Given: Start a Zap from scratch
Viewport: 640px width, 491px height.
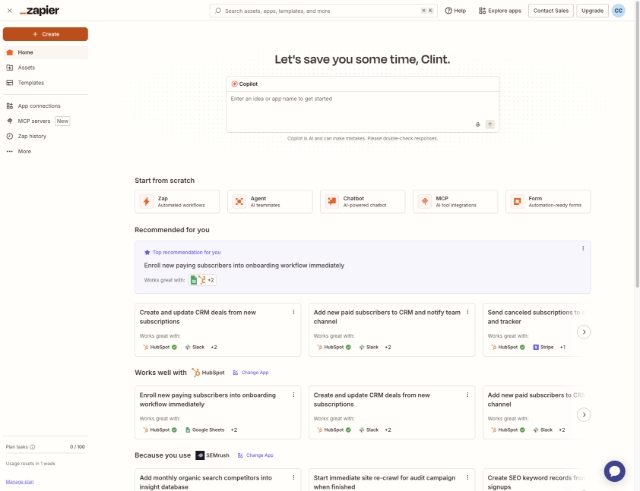Looking at the screenshot, I should 177,202.
